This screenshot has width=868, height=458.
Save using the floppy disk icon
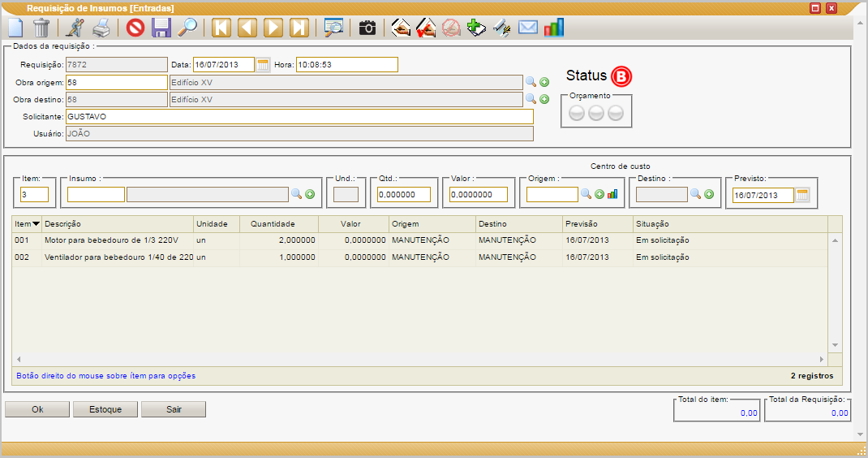[x=161, y=27]
